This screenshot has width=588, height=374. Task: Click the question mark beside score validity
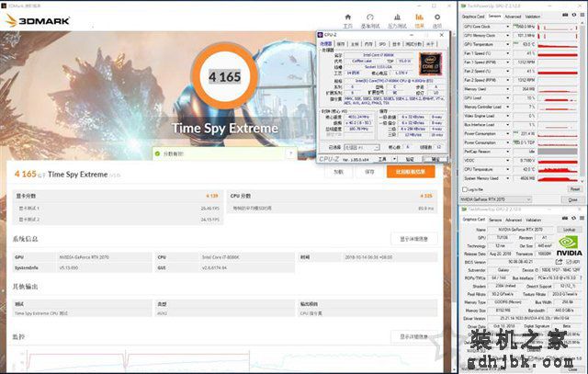290,153
